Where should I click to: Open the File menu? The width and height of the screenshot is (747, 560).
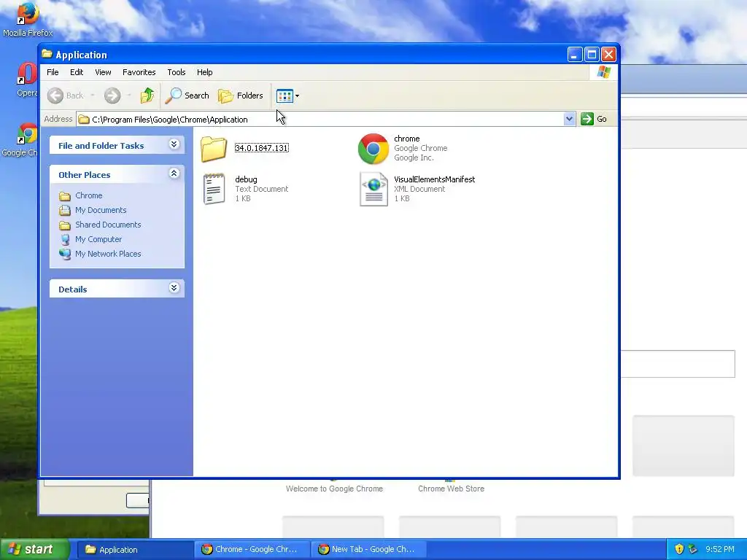pyautogui.click(x=53, y=72)
